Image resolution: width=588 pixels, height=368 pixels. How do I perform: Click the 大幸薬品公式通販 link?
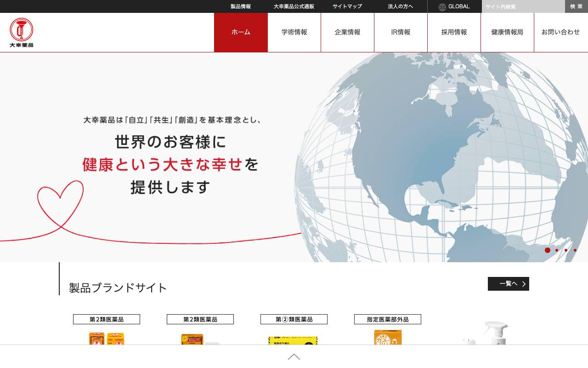click(x=294, y=6)
